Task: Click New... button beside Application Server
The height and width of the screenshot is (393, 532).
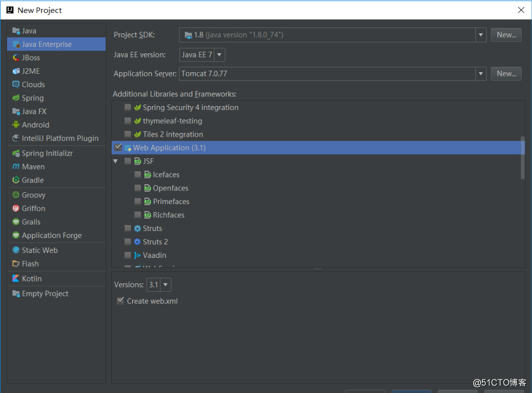Action: tap(506, 74)
